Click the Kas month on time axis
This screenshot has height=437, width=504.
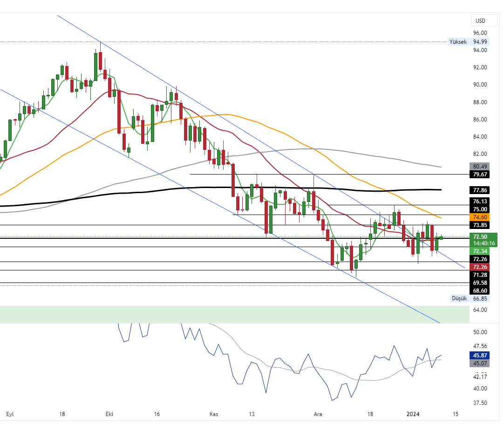pos(214,414)
